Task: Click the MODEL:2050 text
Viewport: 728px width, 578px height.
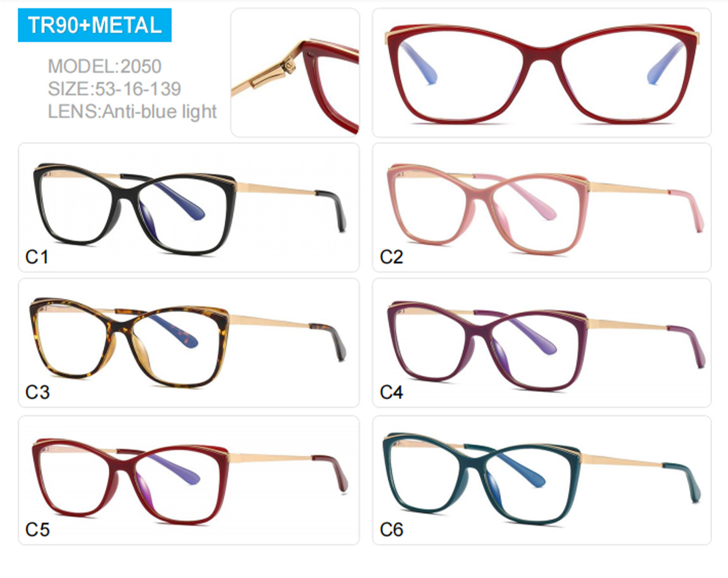Action: 104,66
